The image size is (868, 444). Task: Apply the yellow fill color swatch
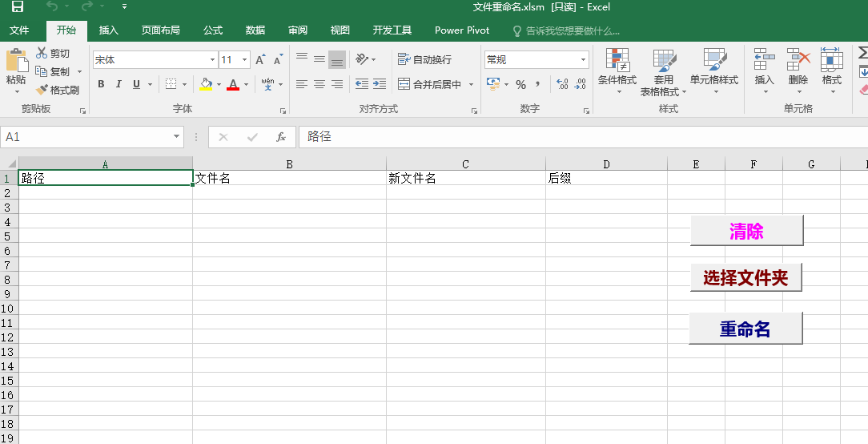point(206,84)
